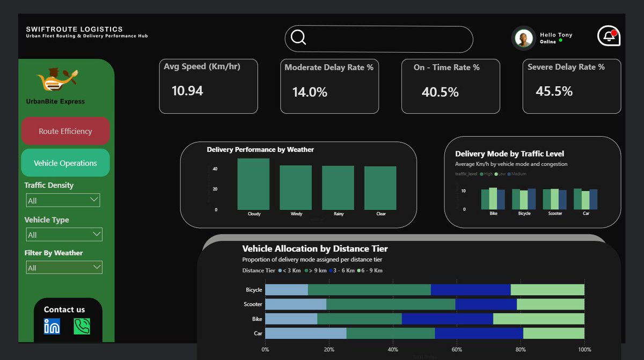Click the Windy bar in weather chart

[296, 187]
